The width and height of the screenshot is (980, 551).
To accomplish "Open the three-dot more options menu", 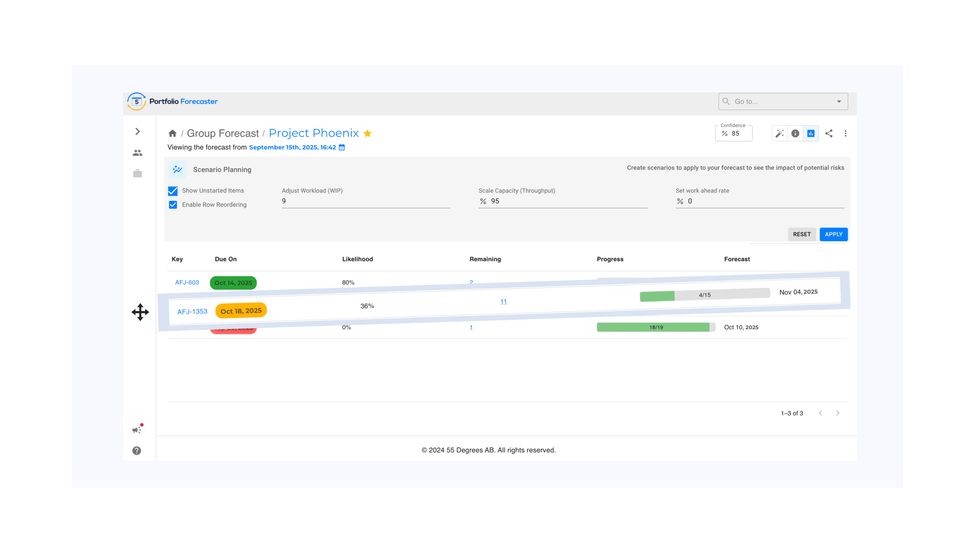I will (845, 133).
